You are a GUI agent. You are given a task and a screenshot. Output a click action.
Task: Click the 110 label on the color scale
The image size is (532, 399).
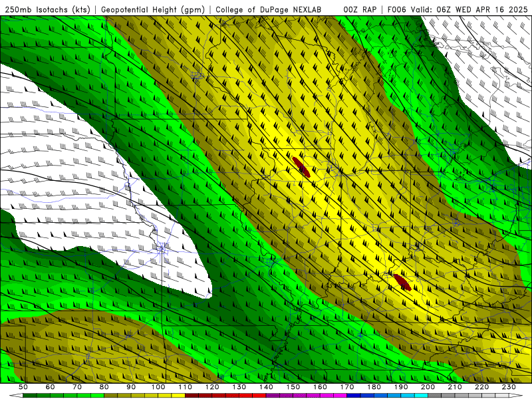[185, 387]
